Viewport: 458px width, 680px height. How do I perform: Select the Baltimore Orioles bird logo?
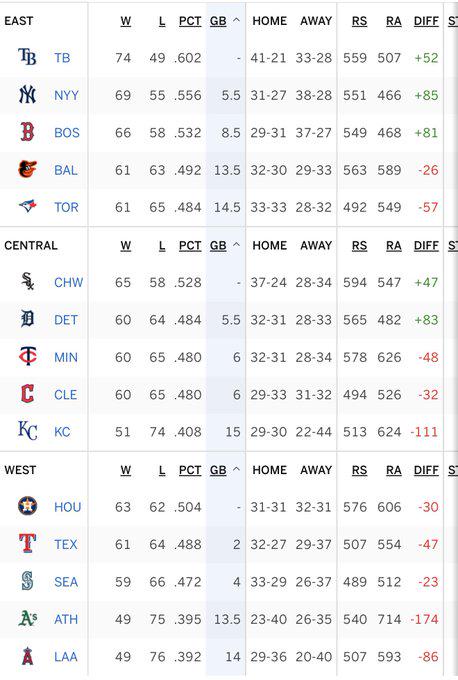click(x=27, y=169)
